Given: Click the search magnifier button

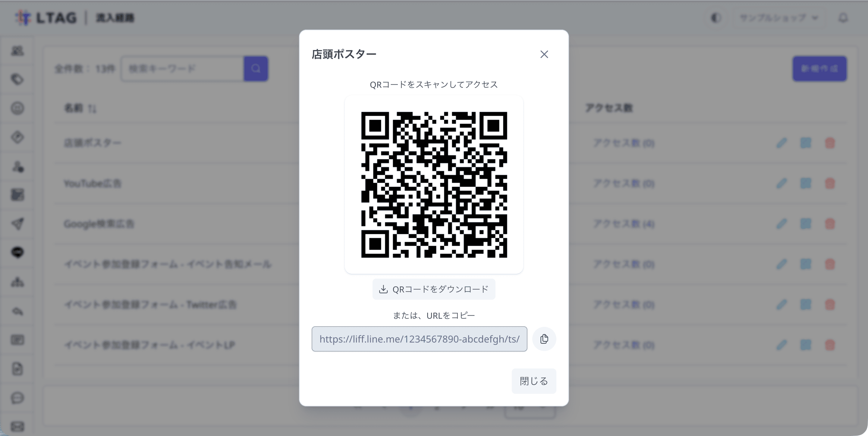Looking at the screenshot, I should (256, 69).
